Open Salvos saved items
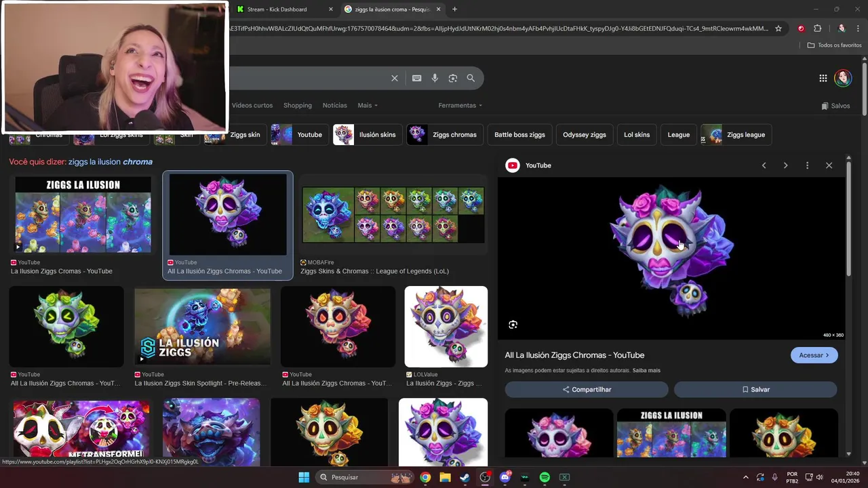 point(835,106)
